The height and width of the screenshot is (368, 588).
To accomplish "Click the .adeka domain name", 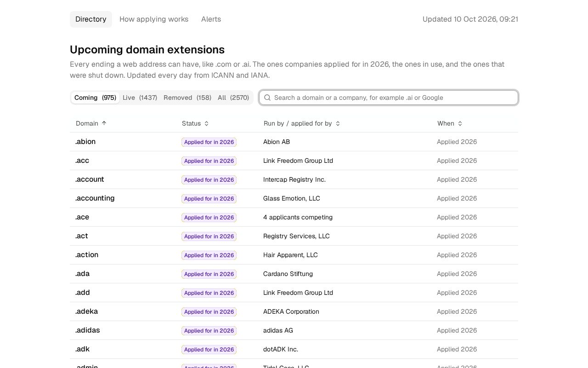I will (87, 311).
